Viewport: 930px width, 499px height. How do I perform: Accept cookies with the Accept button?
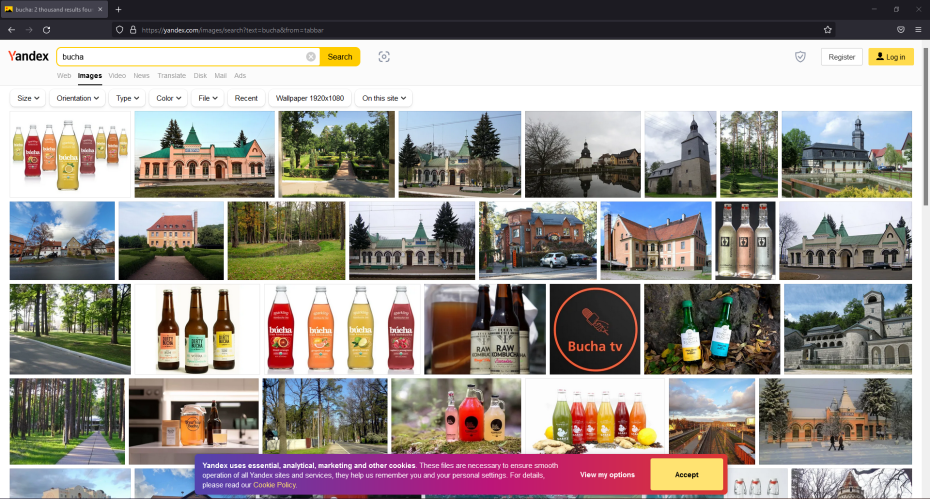click(x=686, y=475)
